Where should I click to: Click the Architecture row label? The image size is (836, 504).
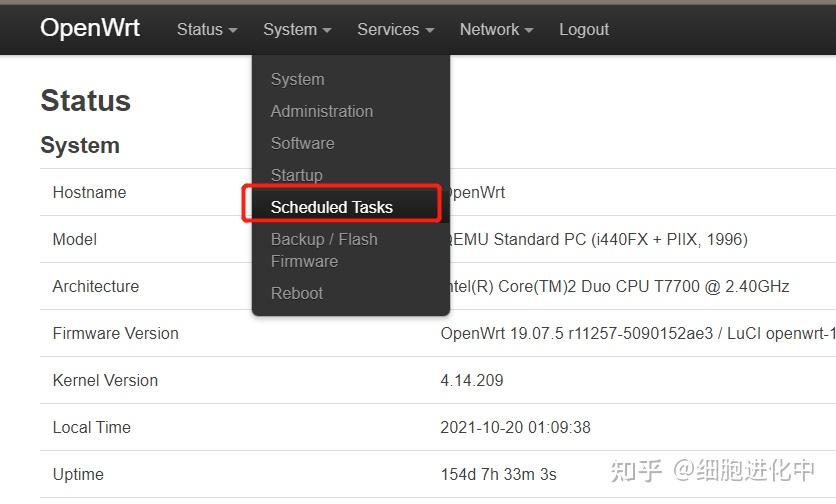pos(95,287)
